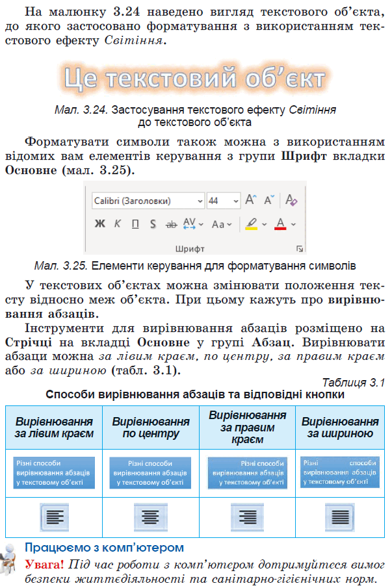Toggle Italic (К) formatting

click(118, 224)
